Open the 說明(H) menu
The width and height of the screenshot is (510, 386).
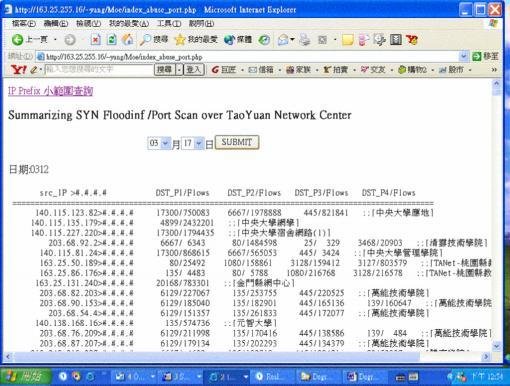(201, 23)
